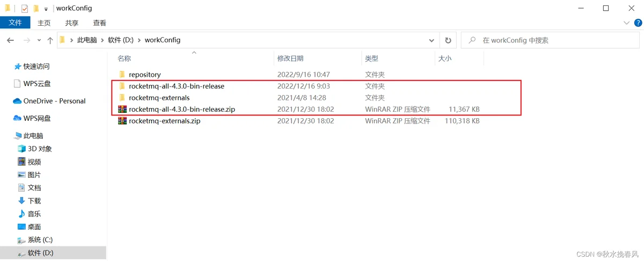This screenshot has height=261, width=644.
Task: Click the properties checkmark in quick access toolbar
Action: pyautogui.click(x=25, y=9)
